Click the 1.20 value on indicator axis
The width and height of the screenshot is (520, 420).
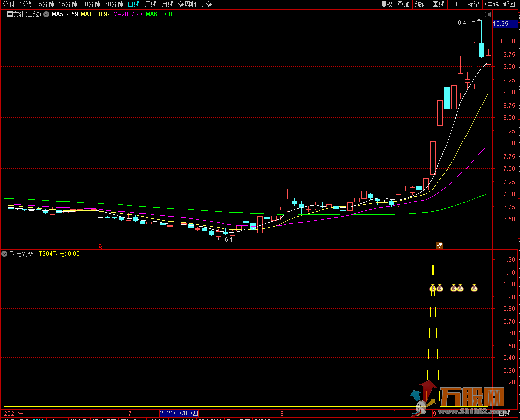(509, 260)
